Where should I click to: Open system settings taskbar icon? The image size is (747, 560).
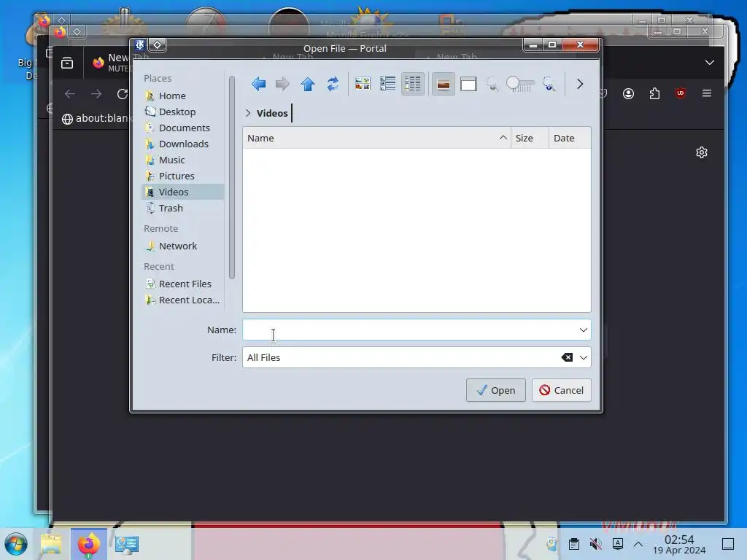127,544
